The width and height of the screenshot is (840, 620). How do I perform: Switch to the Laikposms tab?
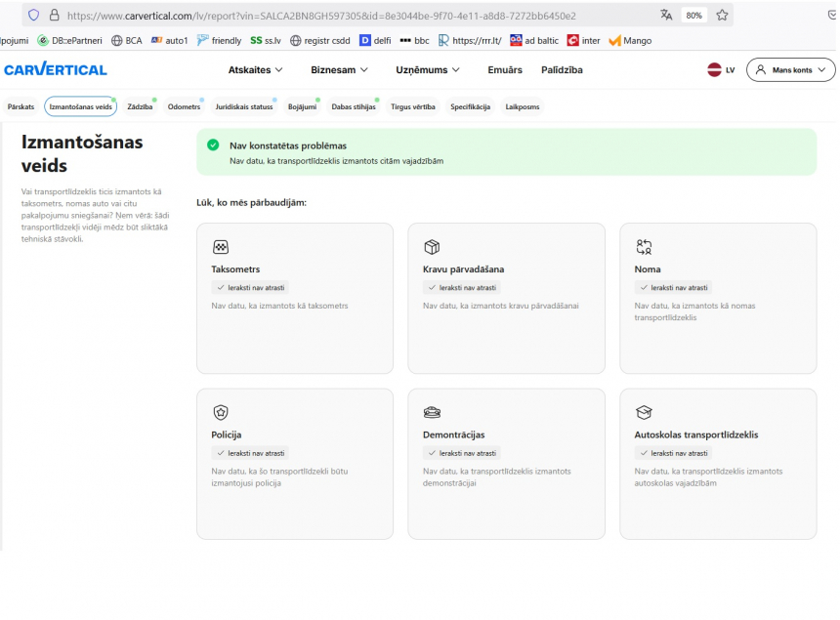click(x=523, y=106)
